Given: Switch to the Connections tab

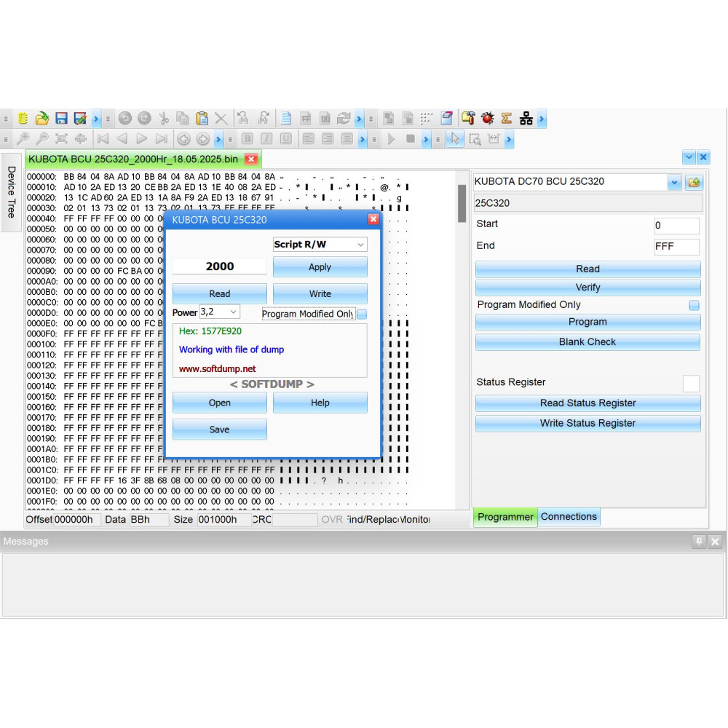Looking at the screenshot, I should tap(569, 517).
